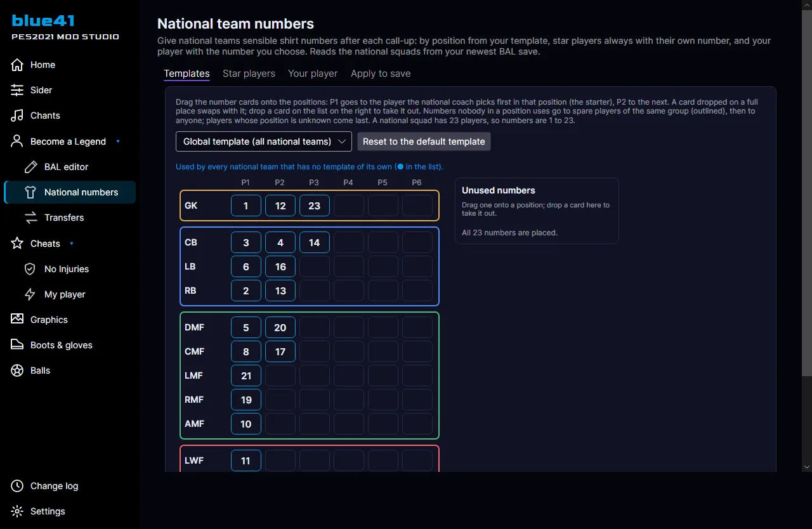Click the BAL editor pencil icon
The image size is (812, 529).
[x=30, y=167]
